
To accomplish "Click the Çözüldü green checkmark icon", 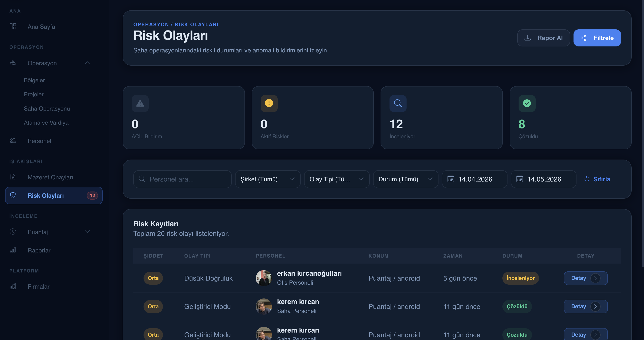I will pos(527,103).
